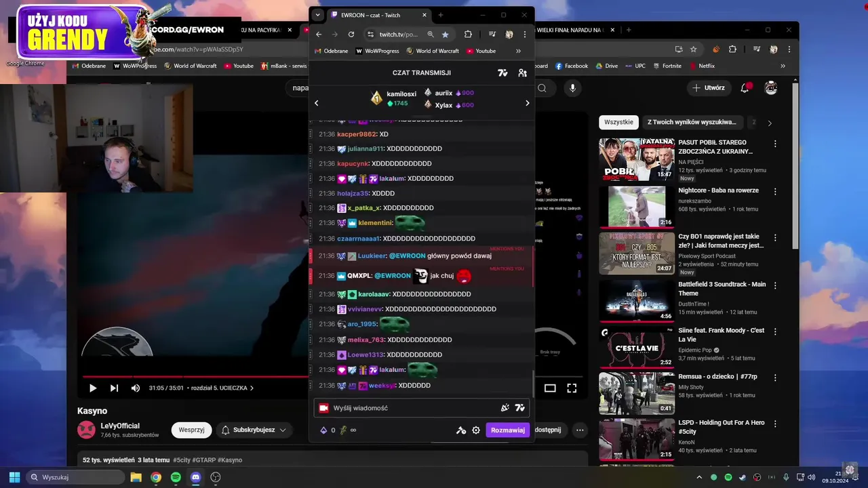
Task: Show next leaderboard page in chat
Action: click(x=527, y=103)
